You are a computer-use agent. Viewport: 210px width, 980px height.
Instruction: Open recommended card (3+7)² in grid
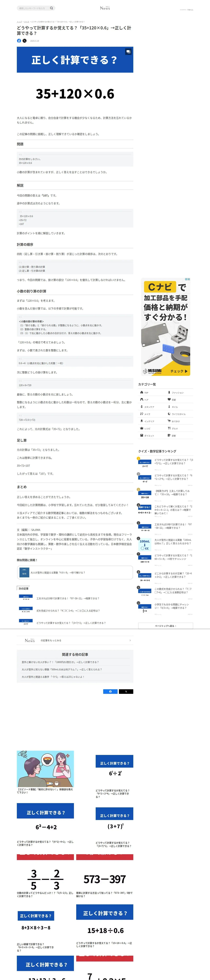click(114, 827)
